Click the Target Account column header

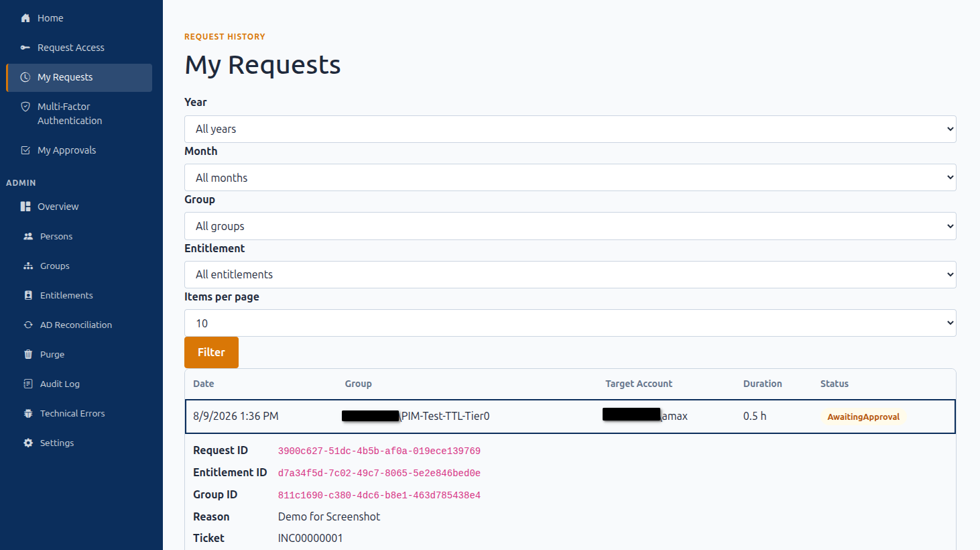pyautogui.click(x=639, y=384)
